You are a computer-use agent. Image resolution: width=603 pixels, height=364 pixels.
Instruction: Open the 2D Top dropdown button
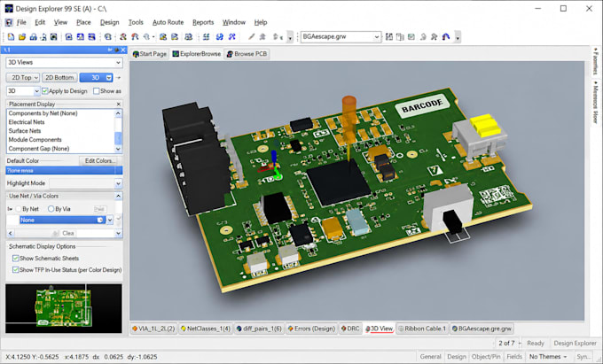click(x=23, y=78)
